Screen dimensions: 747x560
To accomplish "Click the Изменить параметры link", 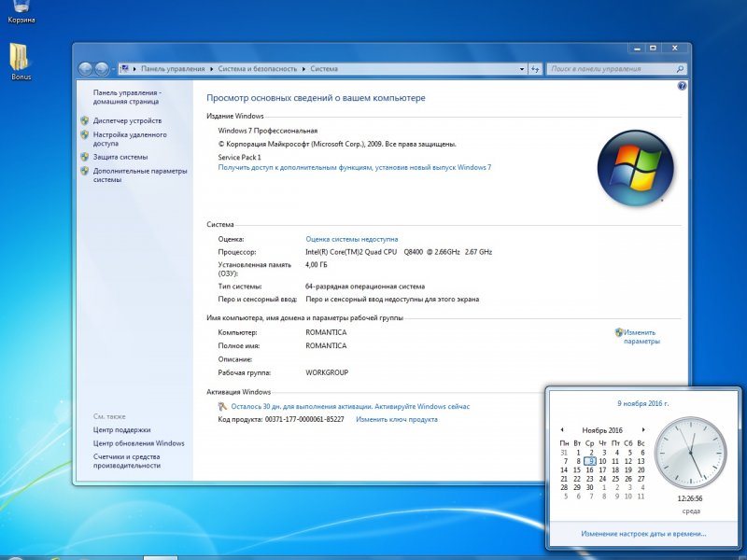I will (641, 337).
